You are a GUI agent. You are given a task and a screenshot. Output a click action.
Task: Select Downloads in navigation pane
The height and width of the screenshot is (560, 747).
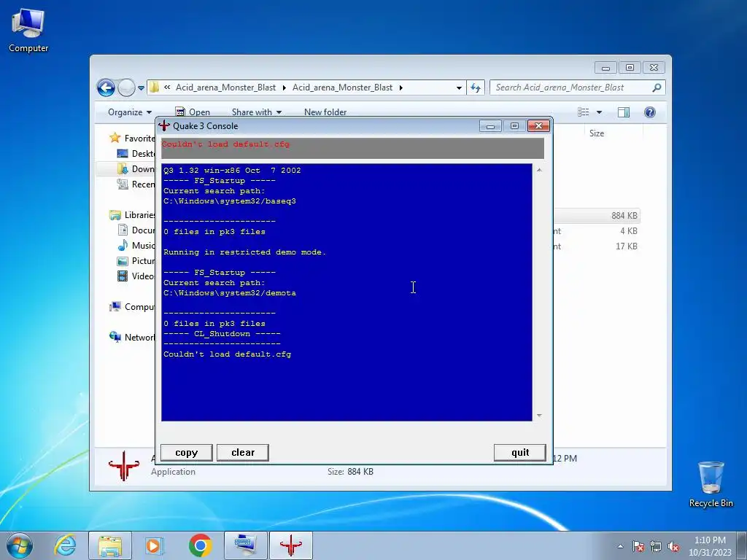pyautogui.click(x=136, y=168)
